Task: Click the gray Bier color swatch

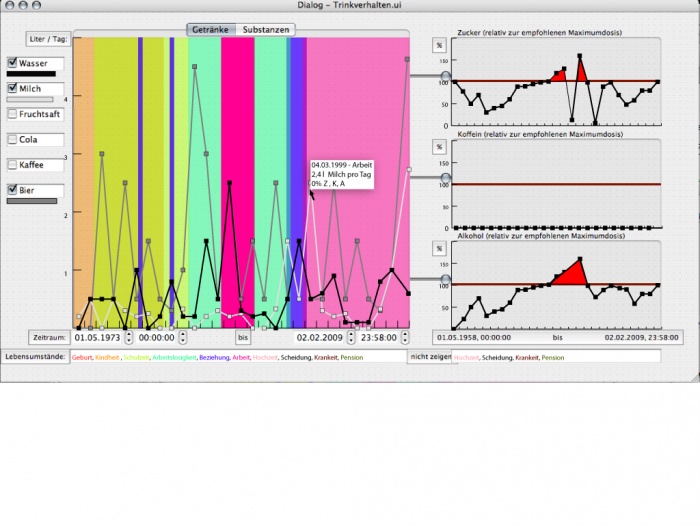Action: 31,201
